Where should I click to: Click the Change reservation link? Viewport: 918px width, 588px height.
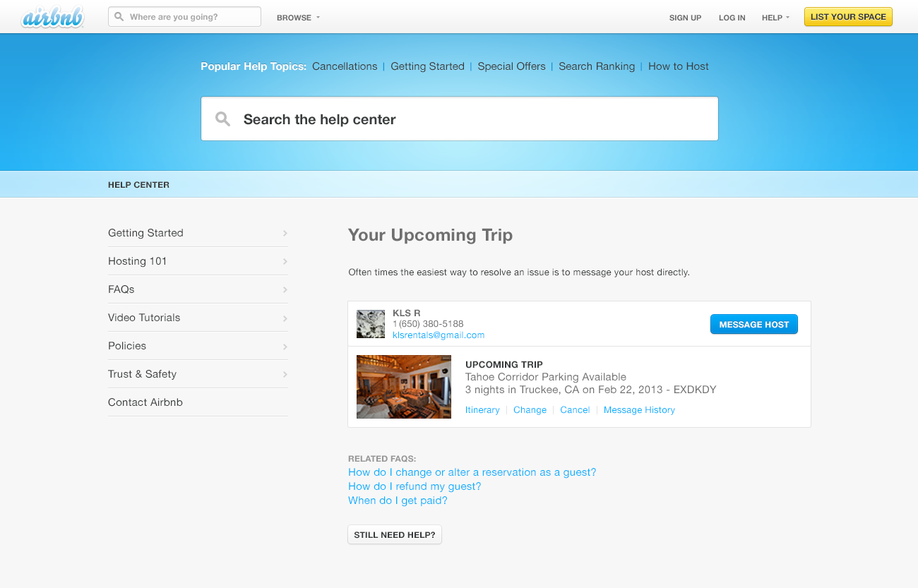coord(530,410)
